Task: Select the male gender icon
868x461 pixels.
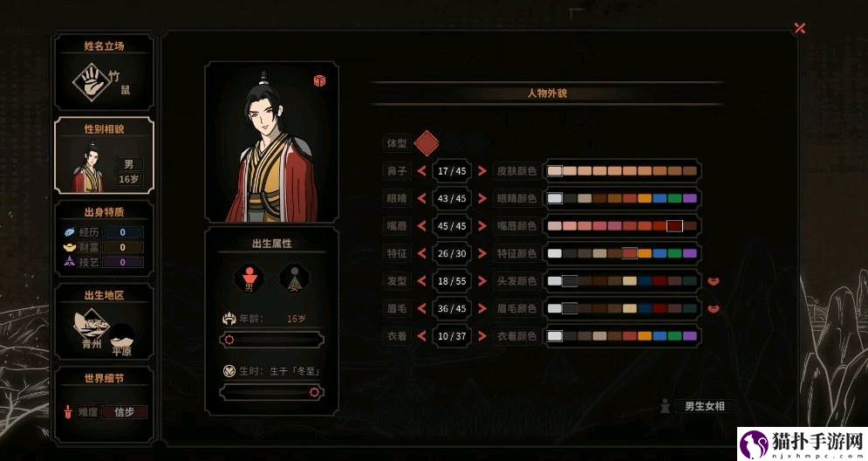Action: point(249,279)
